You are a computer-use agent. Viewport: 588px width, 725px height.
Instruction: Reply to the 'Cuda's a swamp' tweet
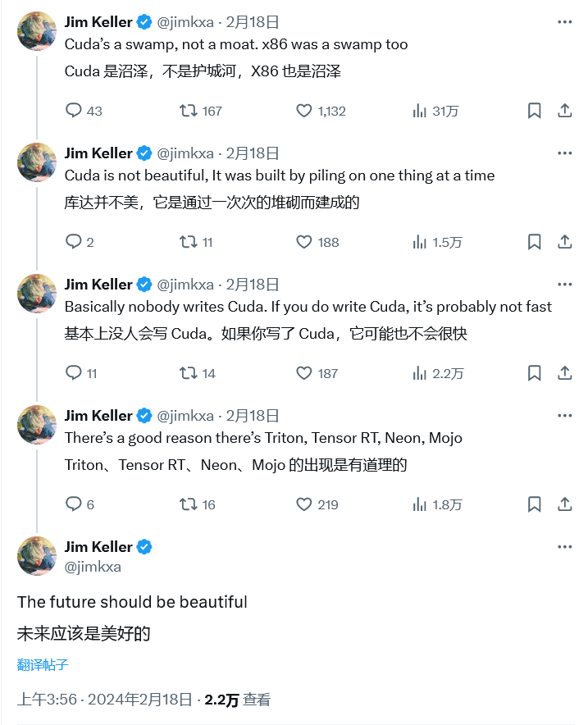pyautogui.click(x=74, y=111)
